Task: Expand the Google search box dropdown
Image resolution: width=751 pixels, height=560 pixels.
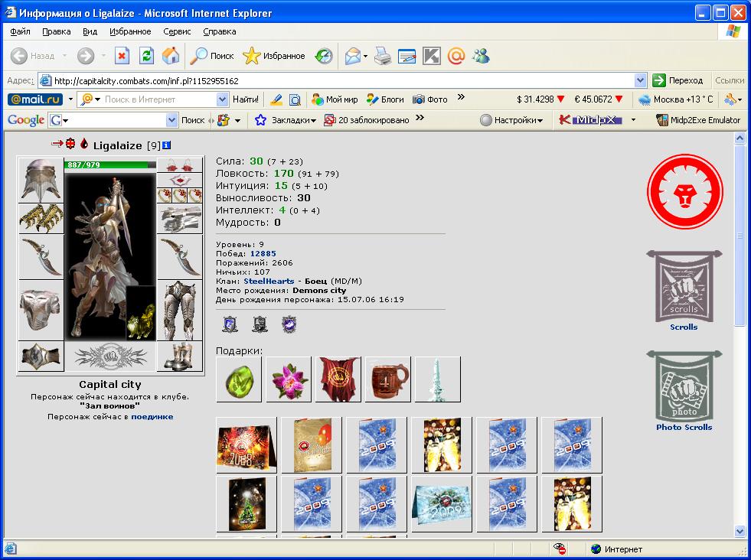Action: click(x=172, y=120)
